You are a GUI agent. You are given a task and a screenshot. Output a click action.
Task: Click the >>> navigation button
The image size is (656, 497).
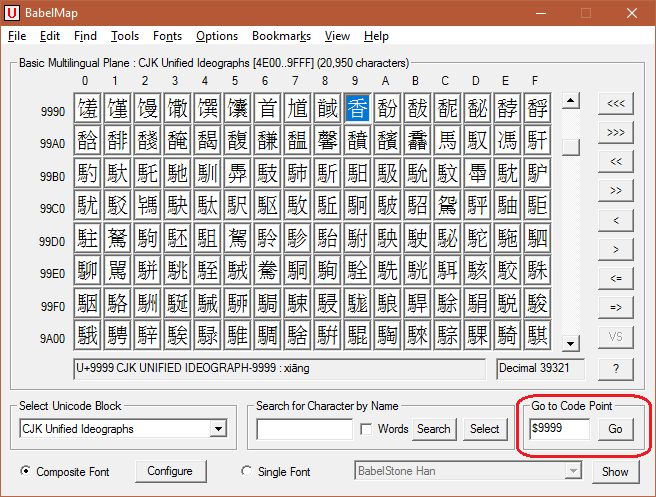pyautogui.click(x=615, y=133)
